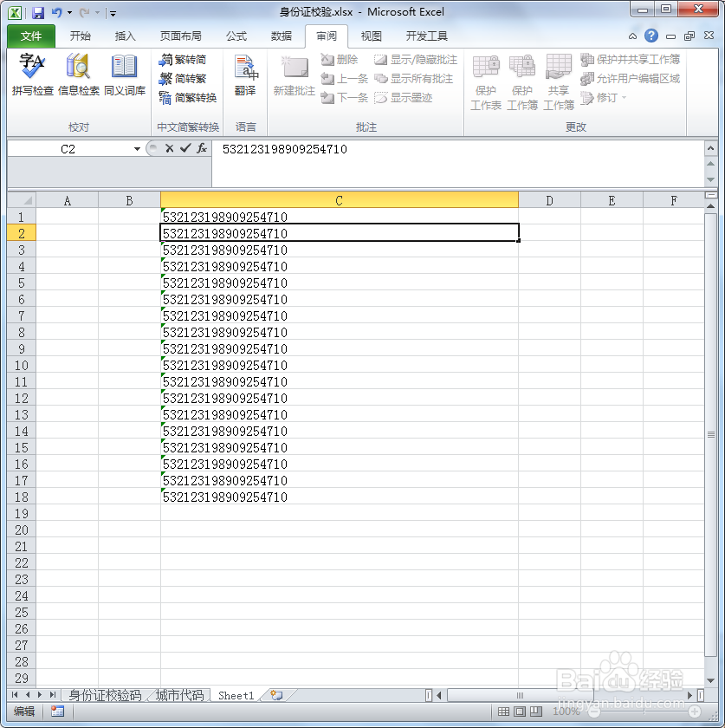Open 信息检索 research tool
The image size is (725, 728).
(x=79, y=75)
